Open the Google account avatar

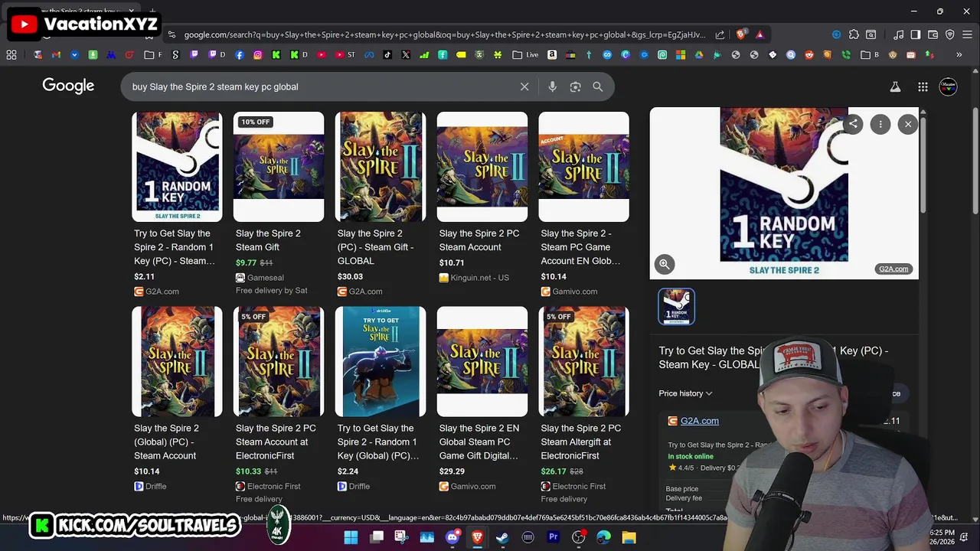coord(948,86)
